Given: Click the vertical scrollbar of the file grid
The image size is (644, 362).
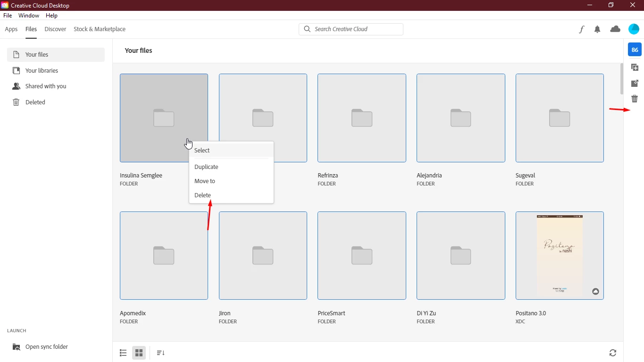Looking at the screenshot, I should (621, 79).
